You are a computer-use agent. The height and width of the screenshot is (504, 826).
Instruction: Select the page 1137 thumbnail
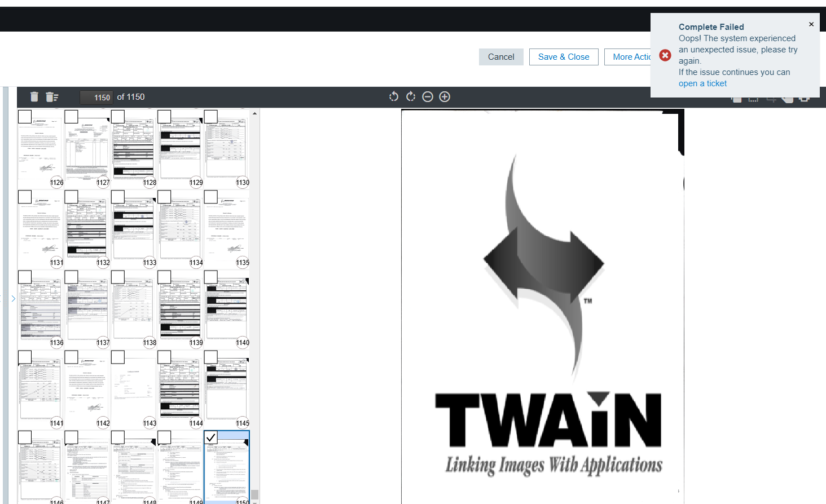(x=87, y=309)
